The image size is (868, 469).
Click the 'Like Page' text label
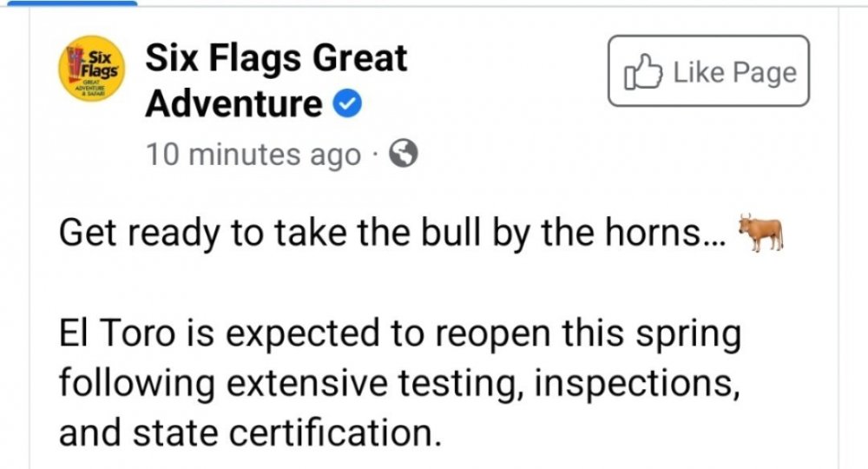[x=735, y=73]
